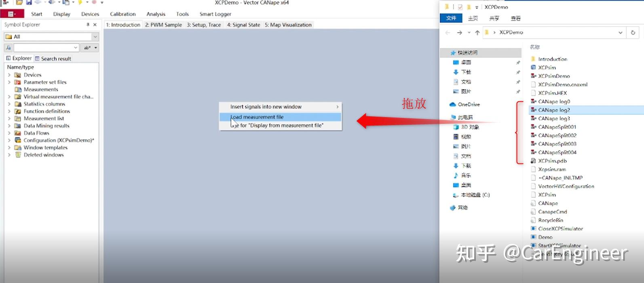Open the Insert signals into new window submenu

coord(281,107)
